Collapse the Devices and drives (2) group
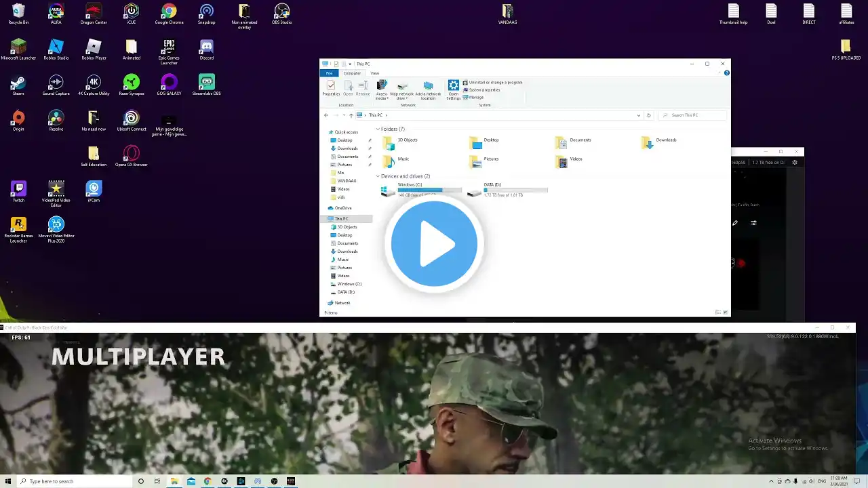The width and height of the screenshot is (868, 488). 378,176
